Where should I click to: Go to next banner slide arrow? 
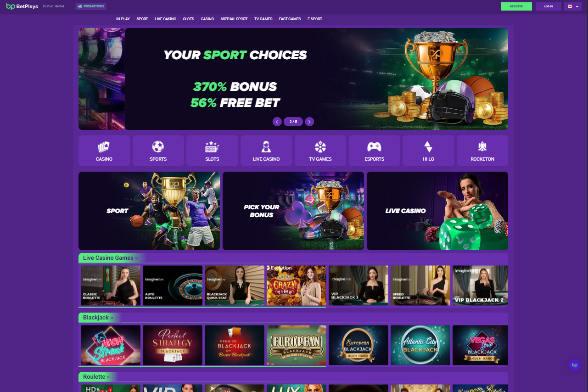coord(309,122)
